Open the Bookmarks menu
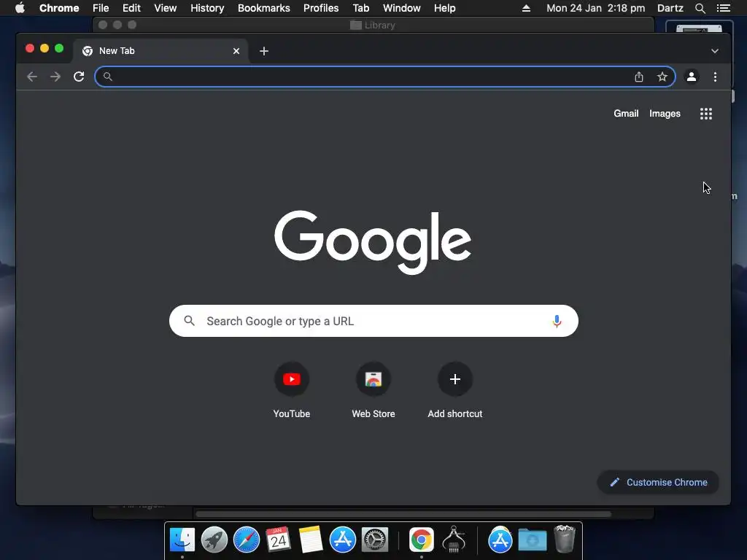The image size is (747, 560). pos(264,8)
